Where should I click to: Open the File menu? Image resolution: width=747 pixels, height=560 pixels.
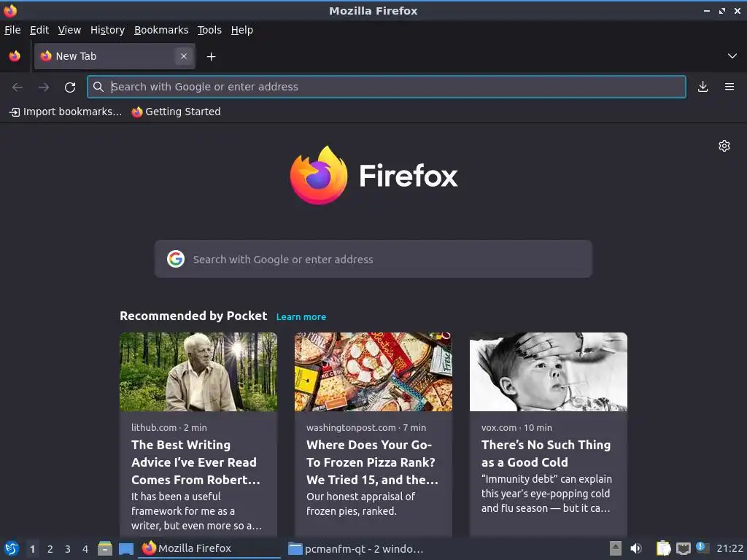12,30
